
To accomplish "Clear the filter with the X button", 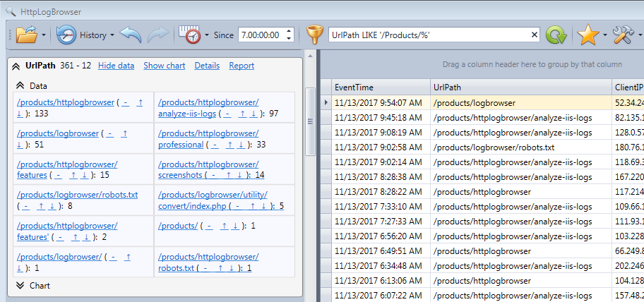I will pyautogui.click(x=535, y=35).
